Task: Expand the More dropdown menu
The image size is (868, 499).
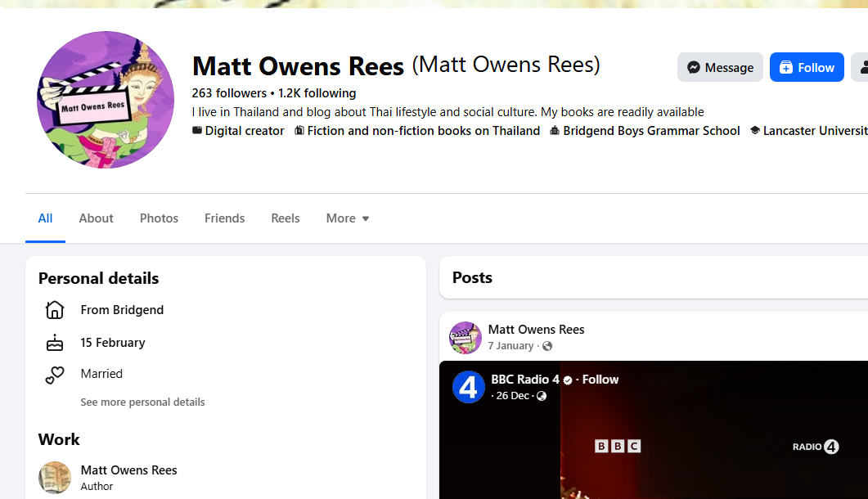Action: pos(348,218)
